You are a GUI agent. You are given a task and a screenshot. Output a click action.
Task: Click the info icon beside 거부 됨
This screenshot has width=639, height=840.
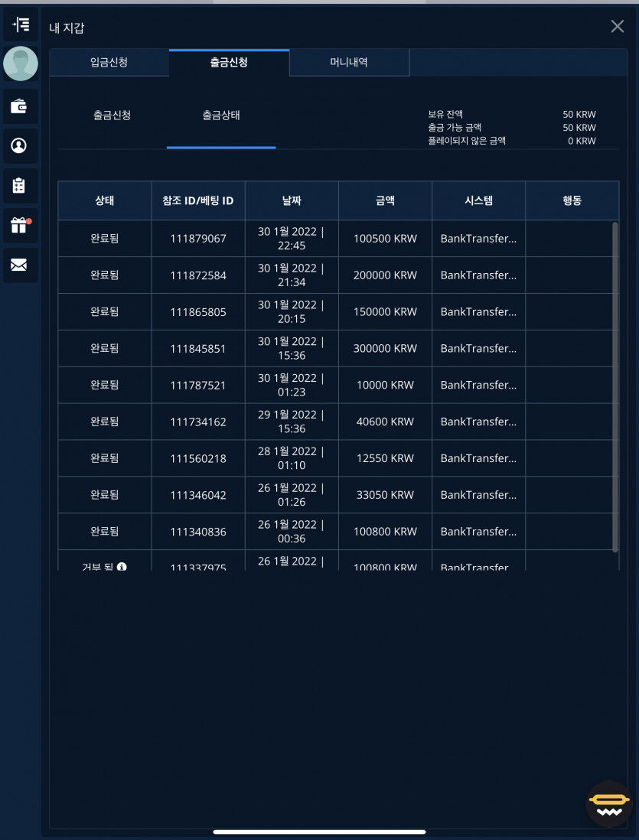coord(122,566)
